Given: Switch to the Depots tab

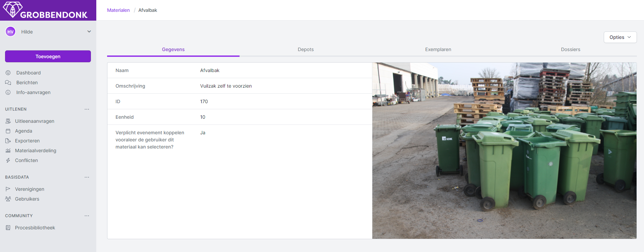Looking at the screenshot, I should (x=305, y=49).
